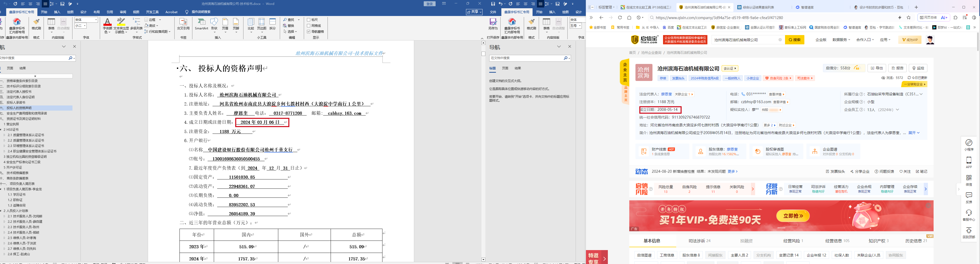
Task: Click the 共享 share button in left Word
Action: coord(474,12)
